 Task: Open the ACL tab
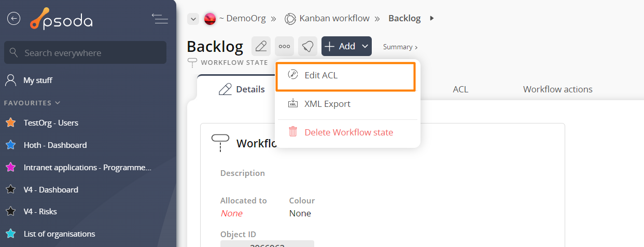coord(460,89)
